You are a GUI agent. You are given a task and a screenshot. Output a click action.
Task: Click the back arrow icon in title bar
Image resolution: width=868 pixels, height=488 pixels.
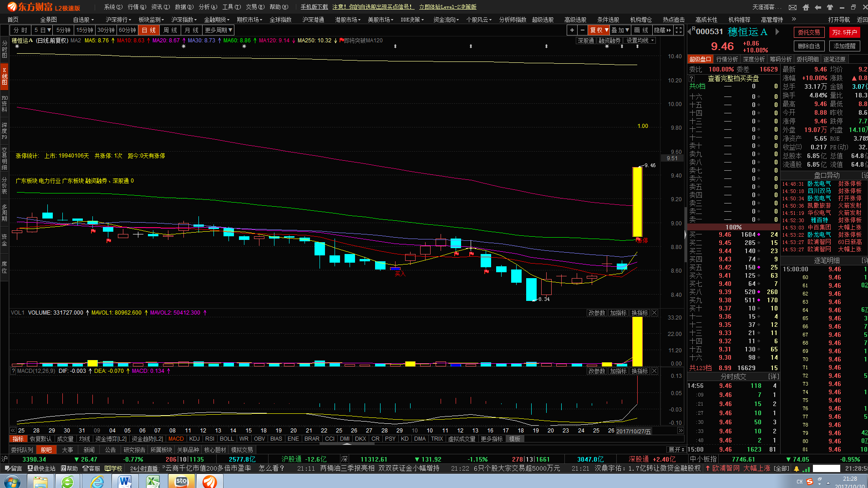click(x=818, y=7)
